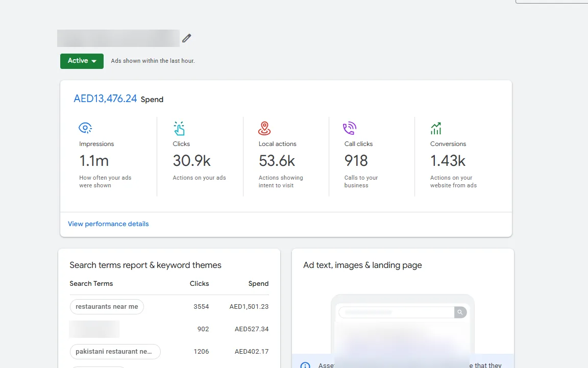This screenshot has width=588, height=368.
Task: Open 'Search terms report & keyword themes' card title
Action: pos(145,265)
